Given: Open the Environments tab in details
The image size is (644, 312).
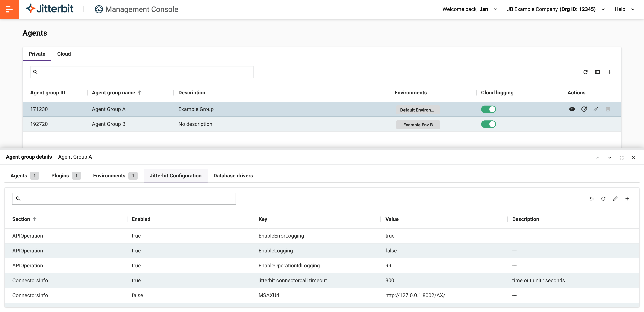Looking at the screenshot, I should point(115,176).
